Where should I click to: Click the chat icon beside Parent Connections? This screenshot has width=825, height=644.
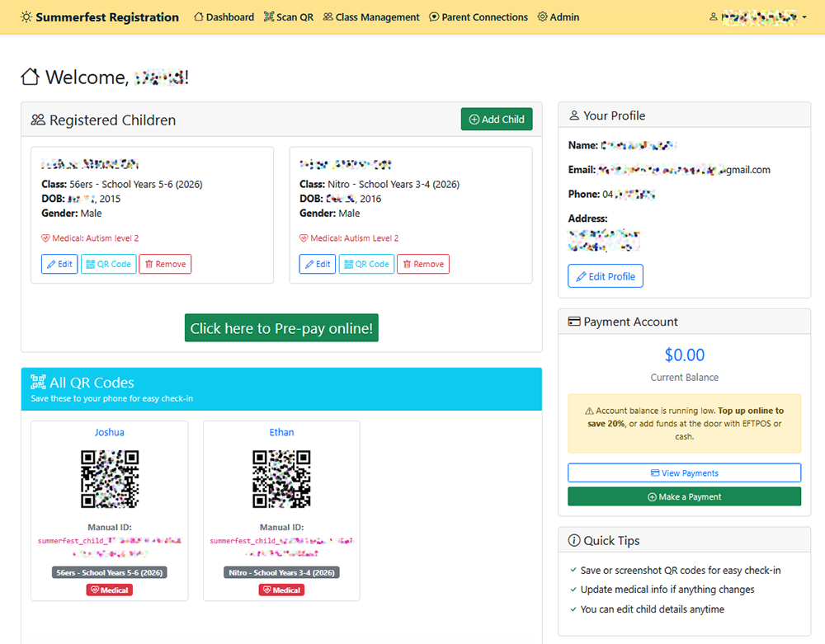(434, 16)
